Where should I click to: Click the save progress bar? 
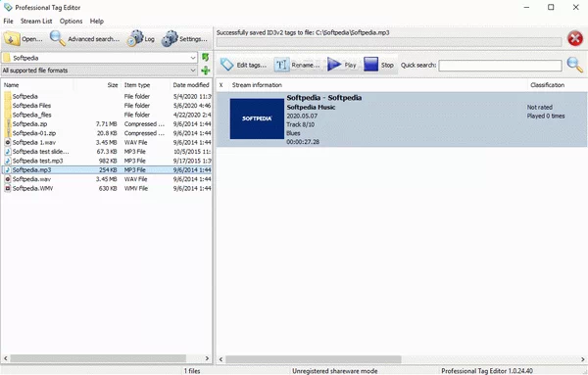tap(389, 42)
